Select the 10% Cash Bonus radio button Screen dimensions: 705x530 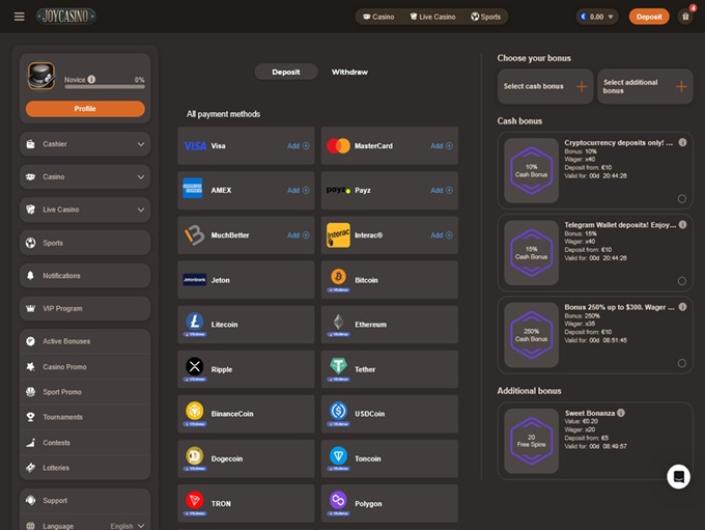point(682,198)
